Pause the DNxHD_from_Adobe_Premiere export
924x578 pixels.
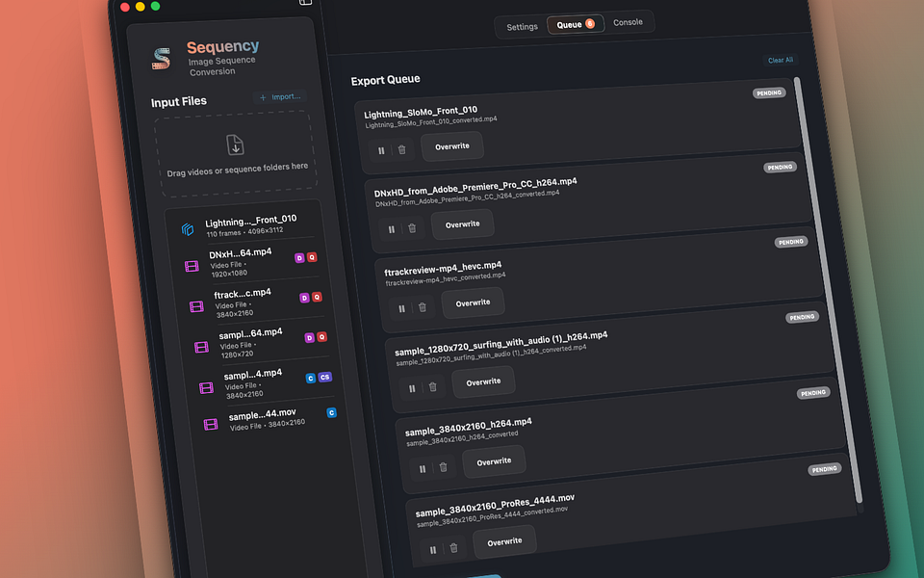click(392, 229)
